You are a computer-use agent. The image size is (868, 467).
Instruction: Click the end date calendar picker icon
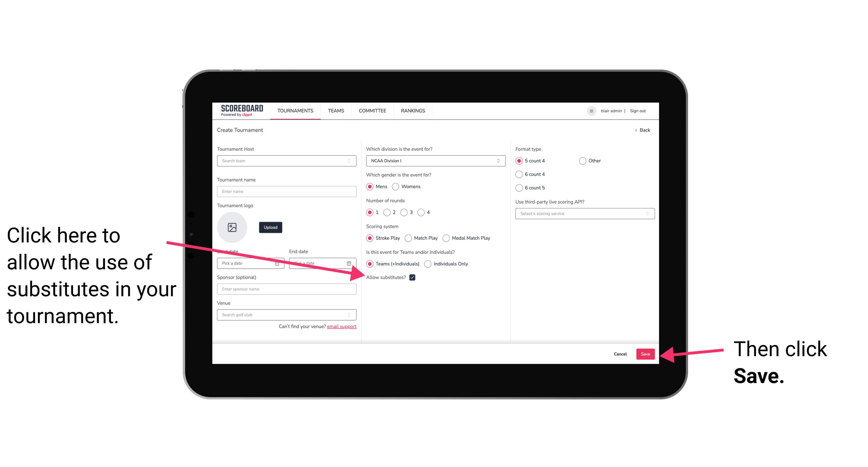(351, 263)
